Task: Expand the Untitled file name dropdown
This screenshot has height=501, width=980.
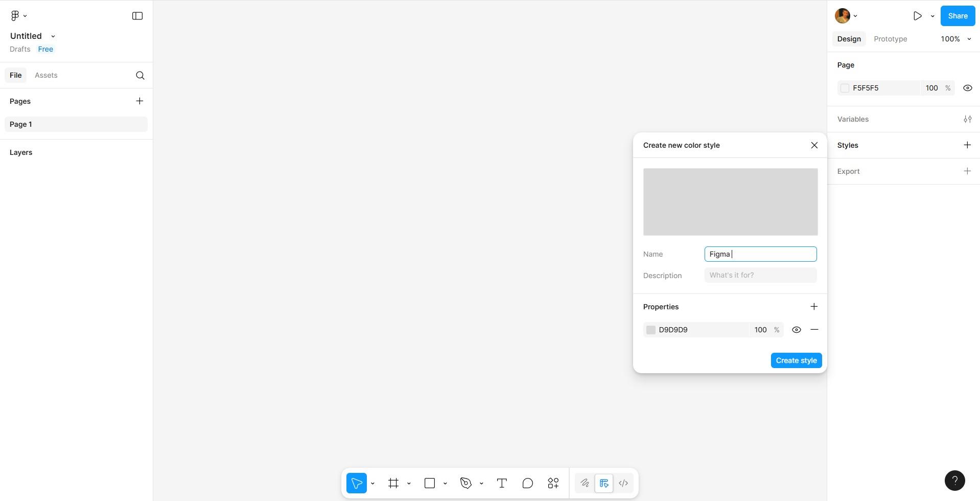Action: pyautogui.click(x=53, y=36)
